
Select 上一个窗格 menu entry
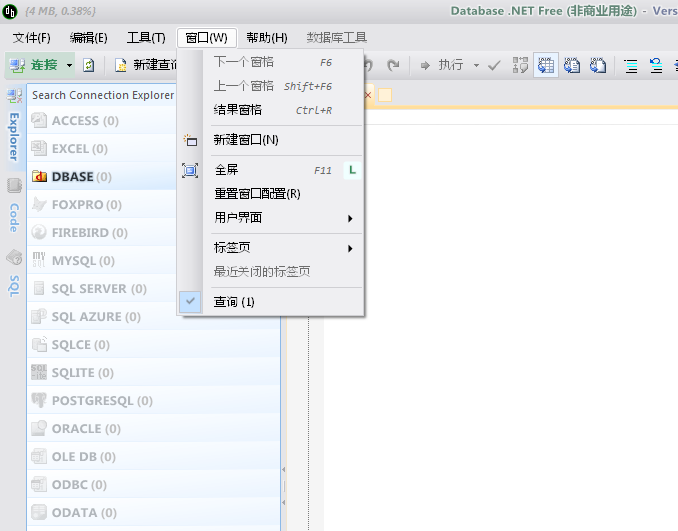(272, 86)
